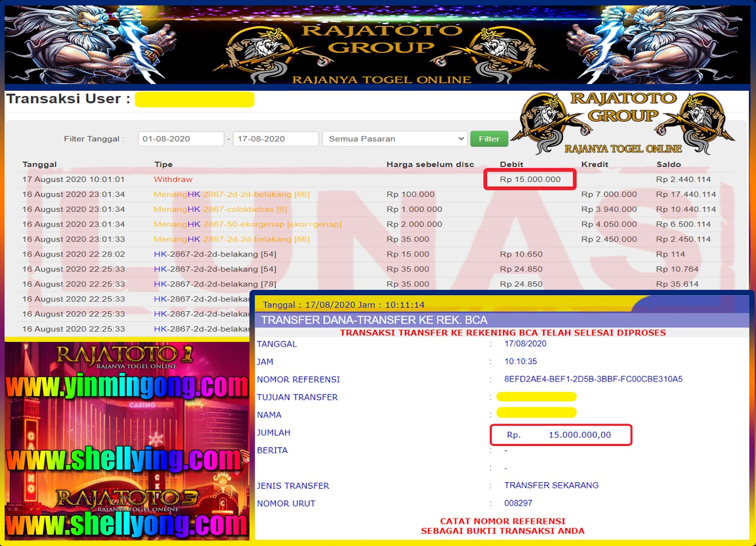Select the Rp 15.000.000 debit amount
The image size is (756, 546).
click(530, 179)
